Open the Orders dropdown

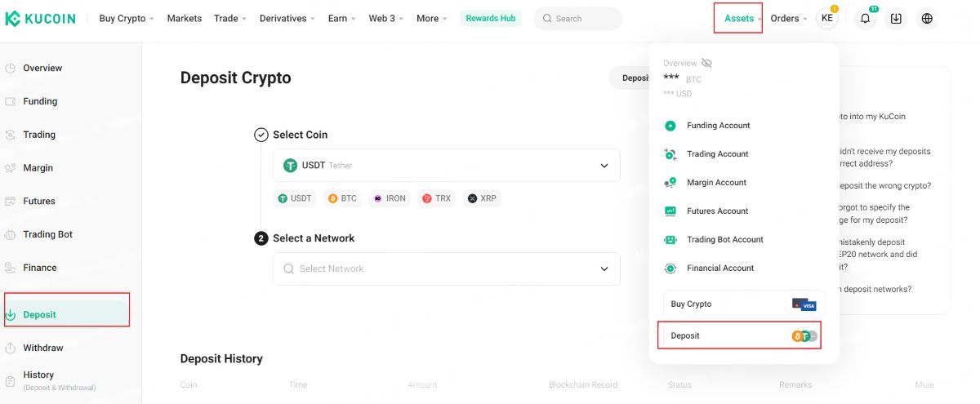pyautogui.click(x=788, y=18)
